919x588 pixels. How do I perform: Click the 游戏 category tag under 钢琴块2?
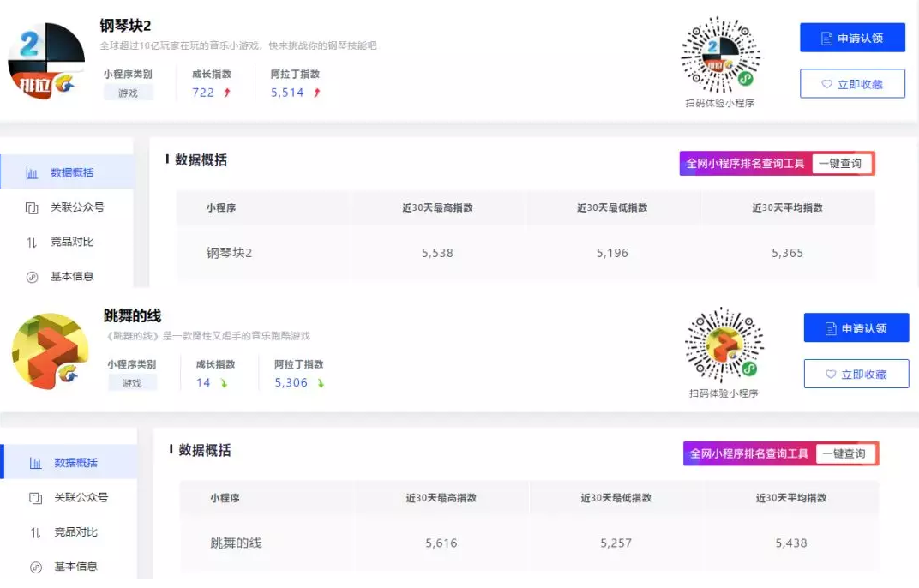(x=129, y=93)
